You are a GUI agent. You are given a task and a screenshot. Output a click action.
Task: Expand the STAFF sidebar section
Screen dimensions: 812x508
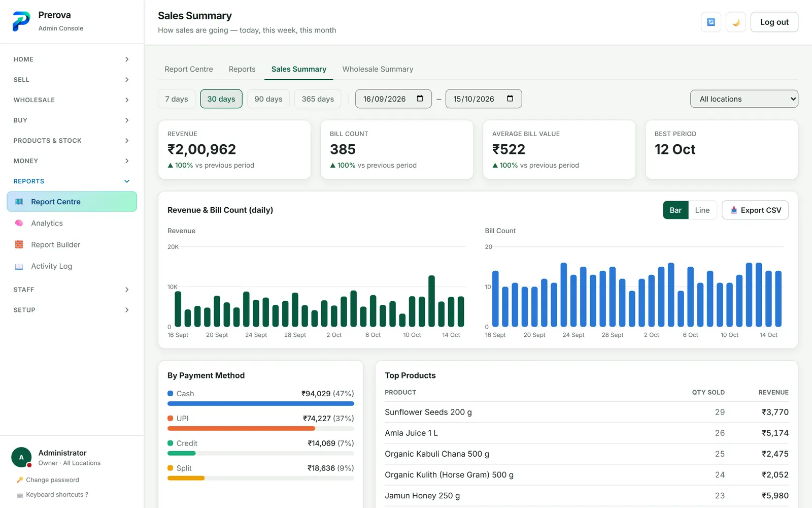click(72, 290)
